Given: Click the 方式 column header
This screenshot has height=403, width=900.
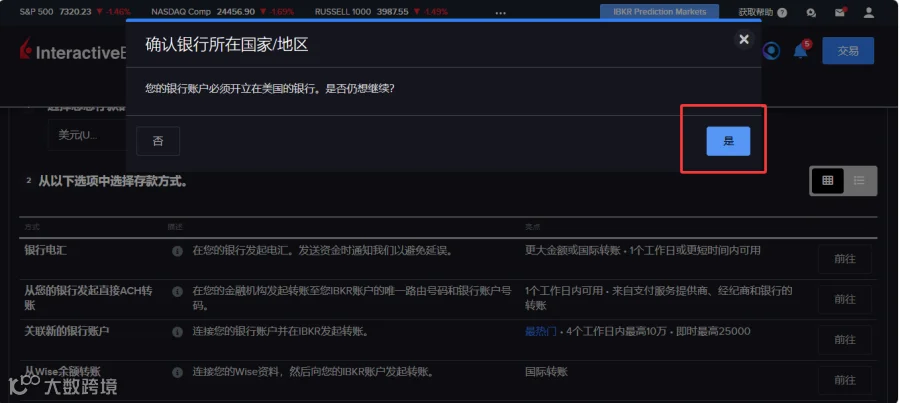Looking at the screenshot, I should 32,227.
